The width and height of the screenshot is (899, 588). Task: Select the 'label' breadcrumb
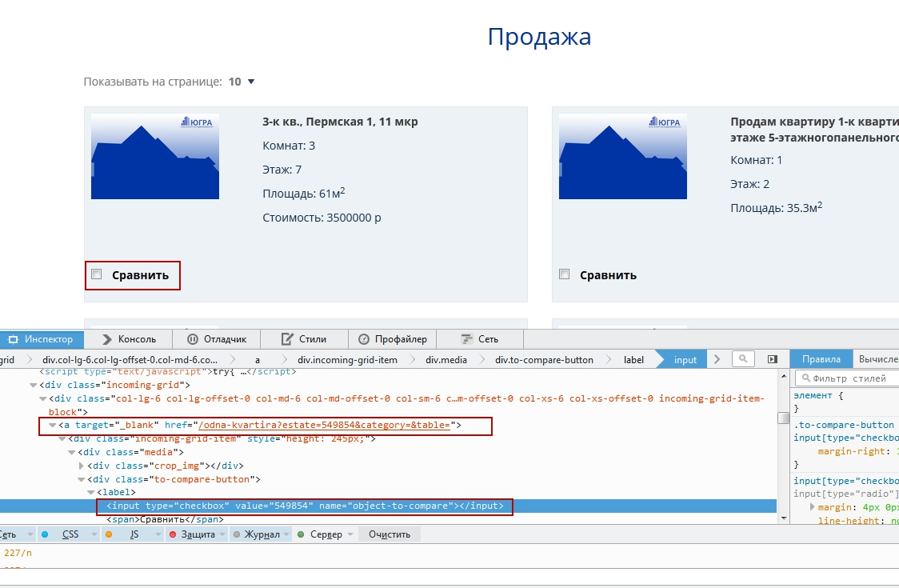[633, 360]
